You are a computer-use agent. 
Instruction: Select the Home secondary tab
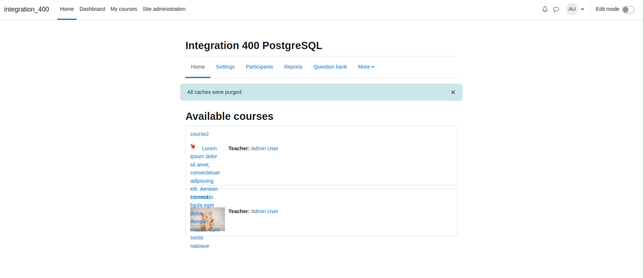point(198,67)
